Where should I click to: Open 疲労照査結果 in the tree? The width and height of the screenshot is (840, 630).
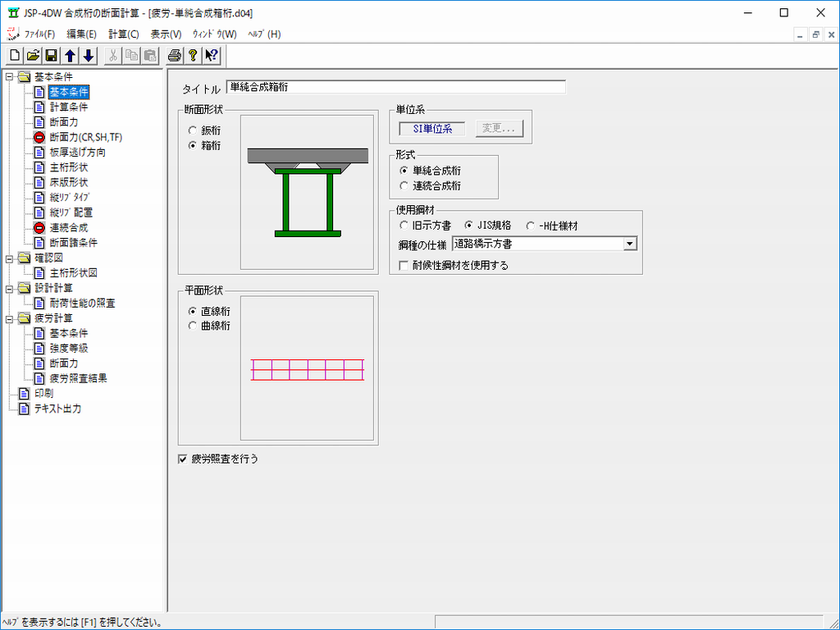point(78,378)
